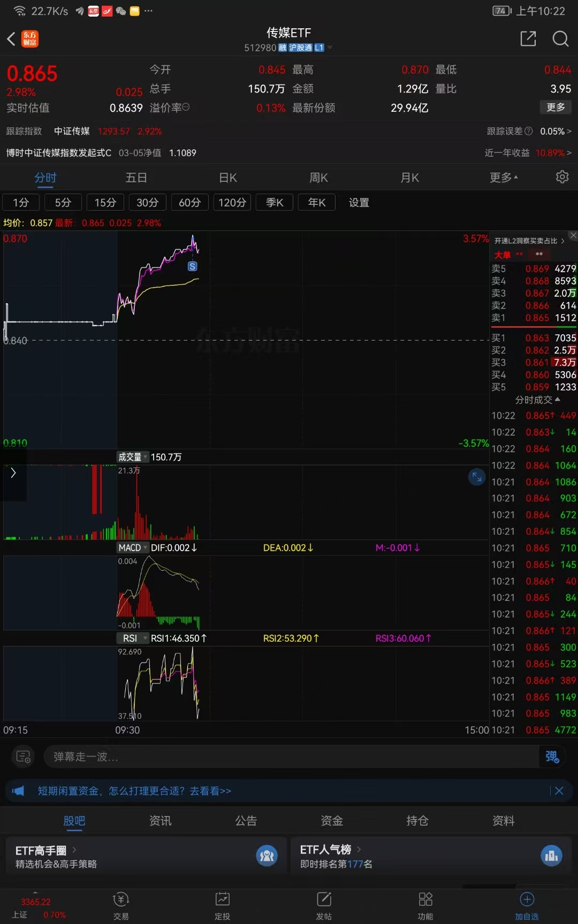Open MACD indicator dropdown

pos(133,548)
